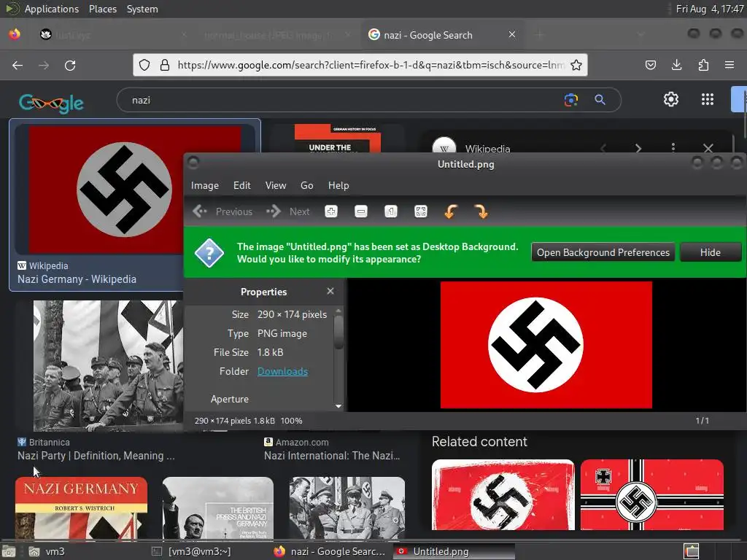Click the Google logo to go home
The image size is (747, 560).
(x=52, y=103)
